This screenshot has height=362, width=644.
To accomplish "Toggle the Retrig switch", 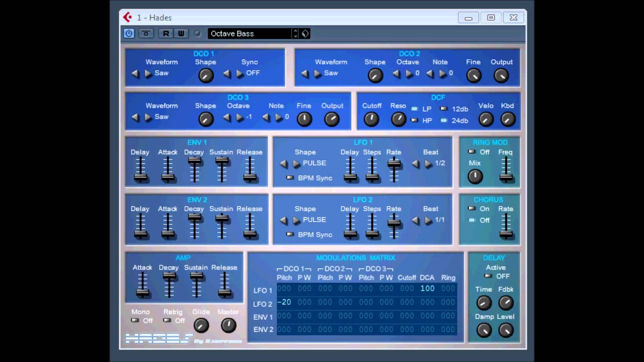I will (167, 320).
